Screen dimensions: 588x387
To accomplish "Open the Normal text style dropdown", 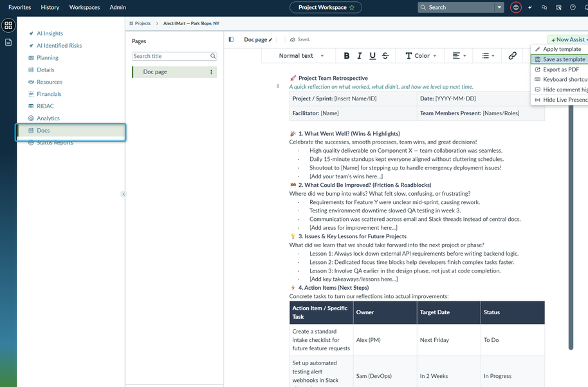I will 301,56.
